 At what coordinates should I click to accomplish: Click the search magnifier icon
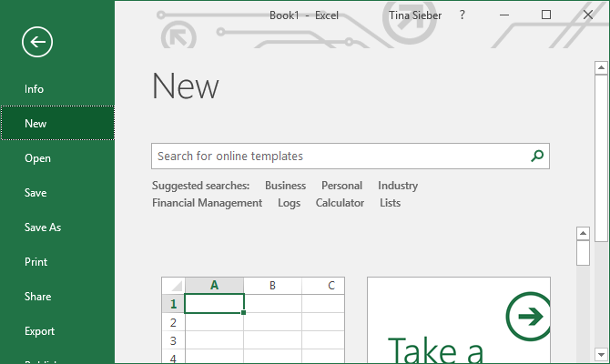pos(537,156)
